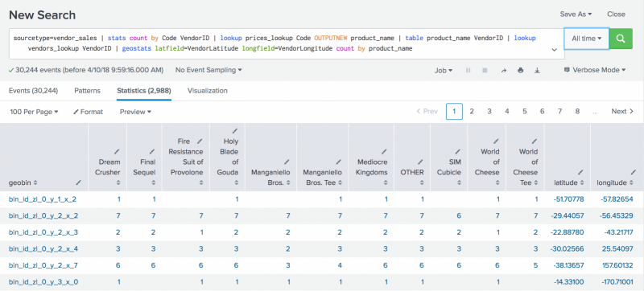Open geobin bin_id_zl_0_y_2_x_3
644x291 pixels.
point(43,232)
